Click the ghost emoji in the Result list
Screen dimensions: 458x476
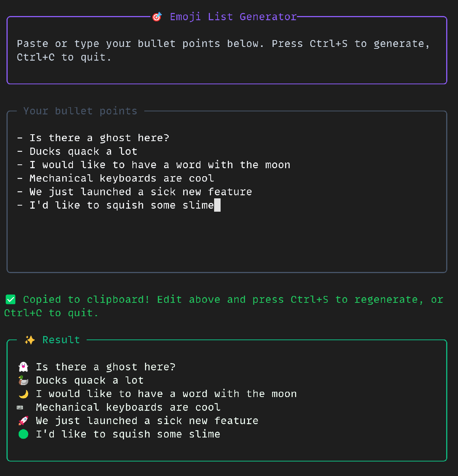click(x=23, y=367)
